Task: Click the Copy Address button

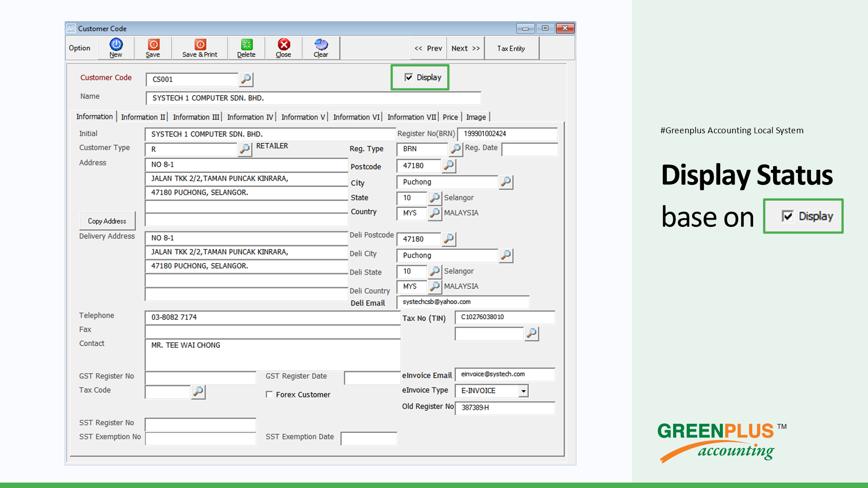Action: coord(107,221)
